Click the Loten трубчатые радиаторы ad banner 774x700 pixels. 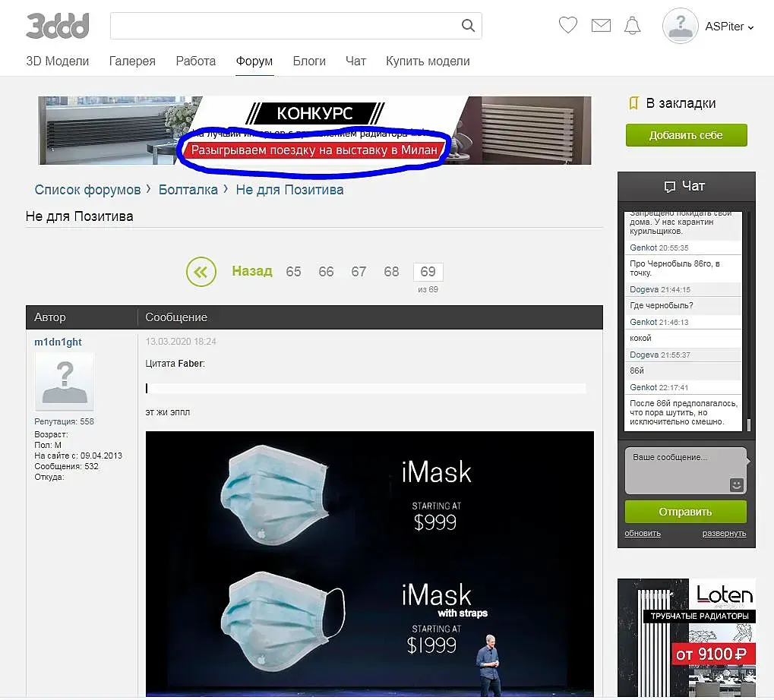(x=686, y=637)
